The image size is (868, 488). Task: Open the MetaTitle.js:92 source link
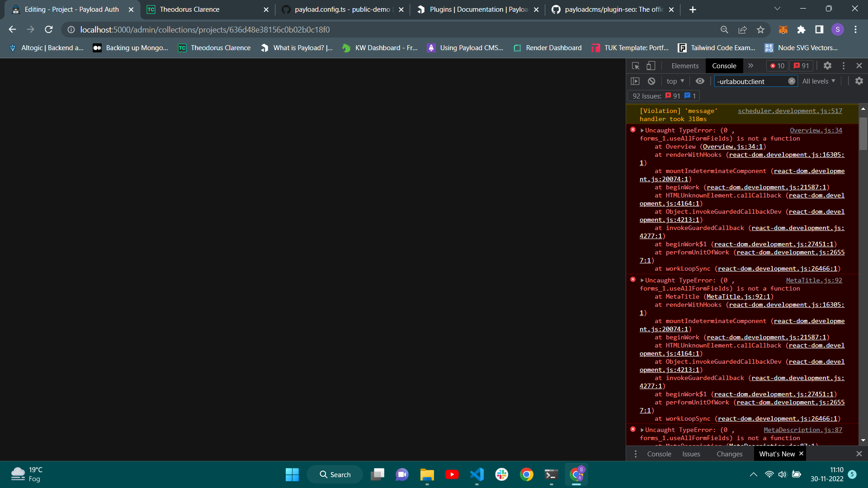pos(814,281)
